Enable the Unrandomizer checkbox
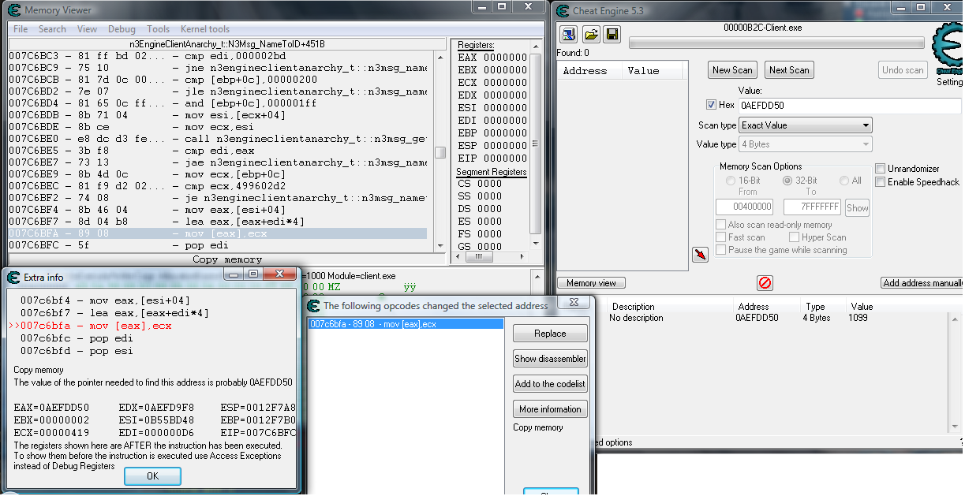The width and height of the screenshot is (980, 496). 881,169
